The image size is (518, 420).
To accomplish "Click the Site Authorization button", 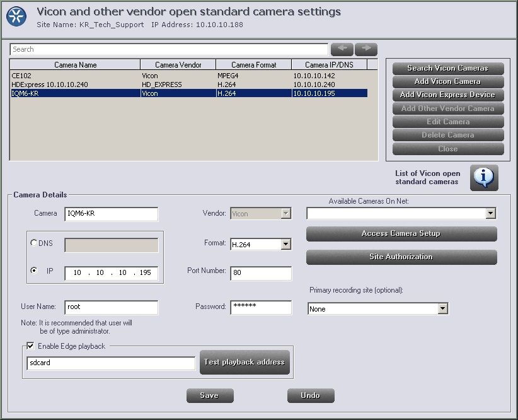I will (401, 257).
